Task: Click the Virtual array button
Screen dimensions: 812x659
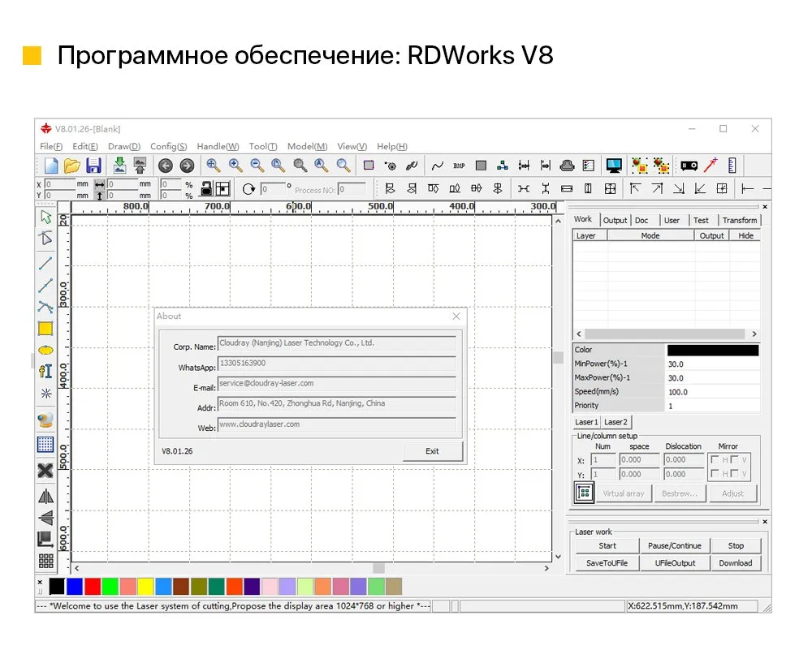Action: (623, 493)
